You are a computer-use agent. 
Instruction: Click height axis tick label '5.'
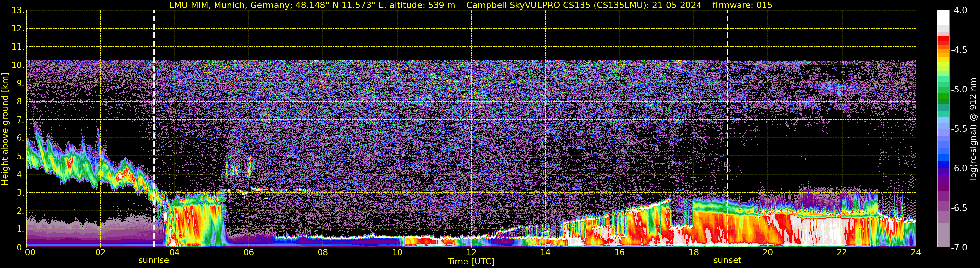pos(20,156)
